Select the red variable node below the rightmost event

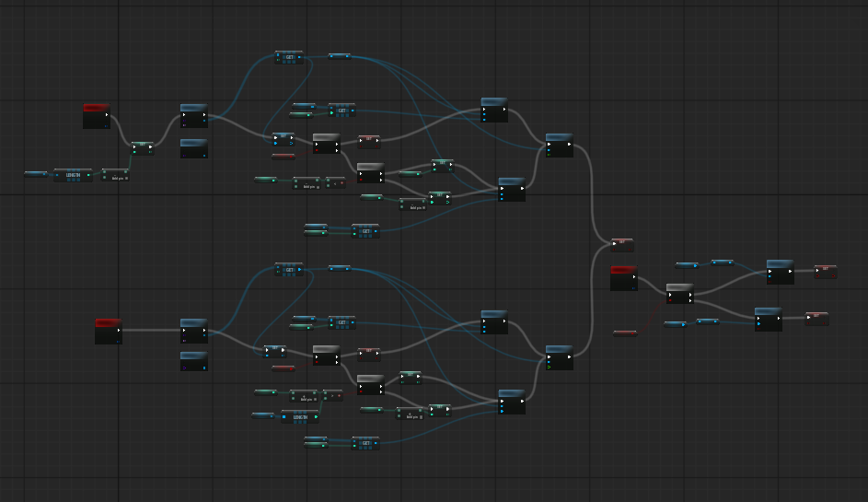[x=625, y=333]
